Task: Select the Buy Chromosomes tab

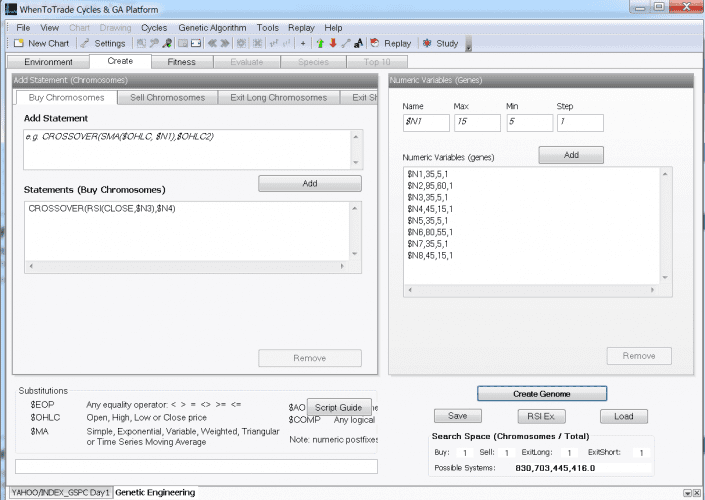Action: [67, 98]
